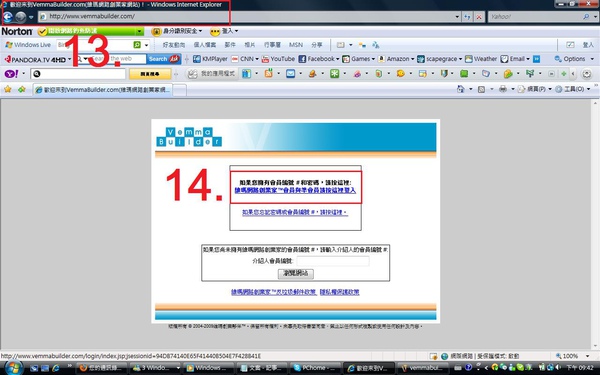Click the Norton identity safe icon

click(x=156, y=31)
